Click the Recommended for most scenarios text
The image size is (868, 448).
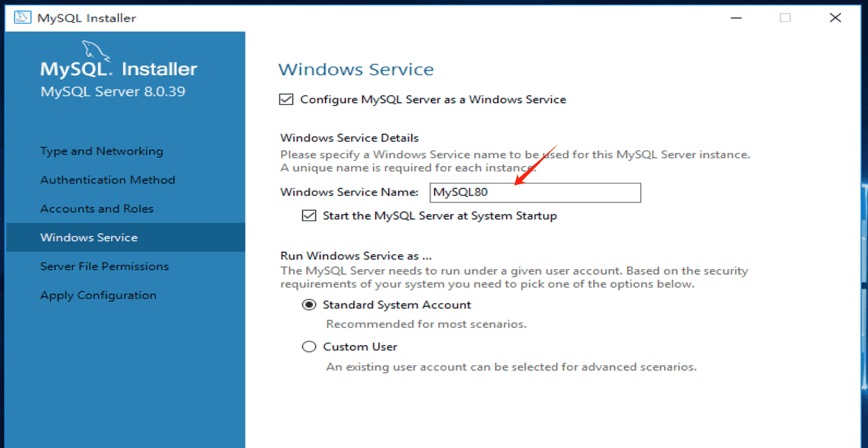click(x=427, y=325)
